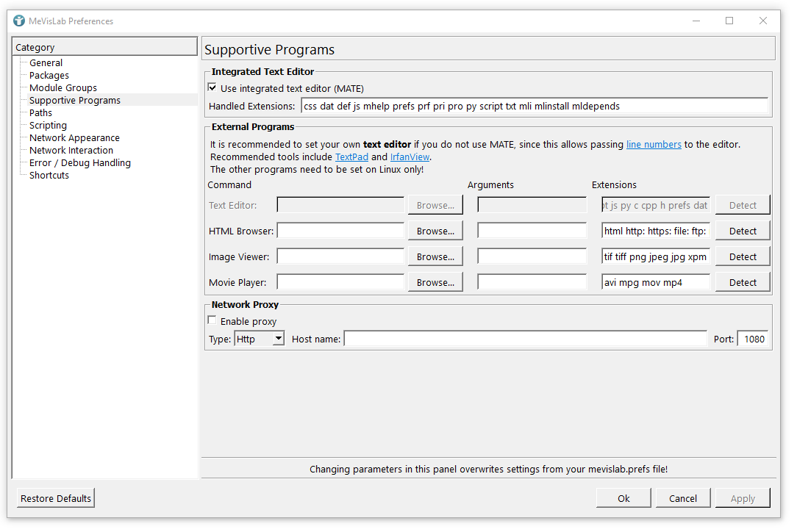Uncheck Use integrated text editor (MATE)
797x532 pixels.
(212, 88)
